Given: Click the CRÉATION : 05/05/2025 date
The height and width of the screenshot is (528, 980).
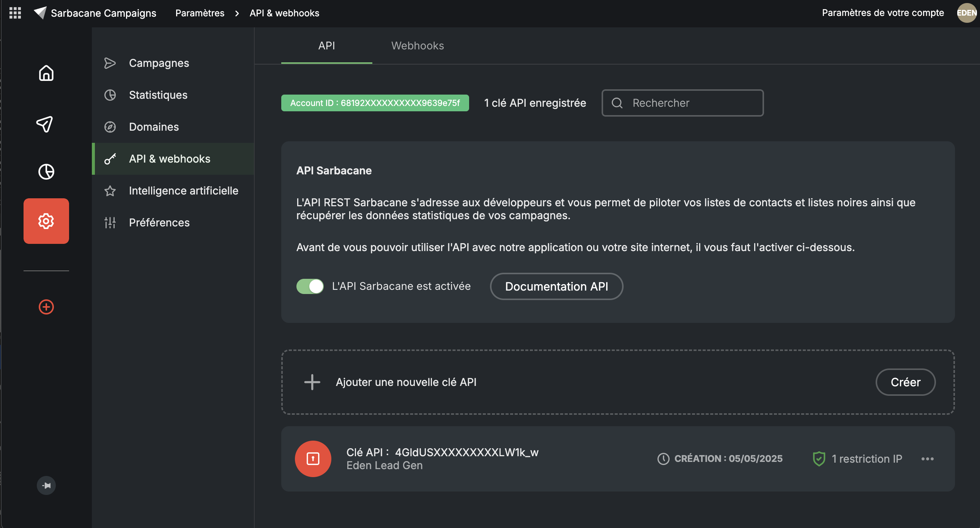Looking at the screenshot, I should [x=728, y=459].
